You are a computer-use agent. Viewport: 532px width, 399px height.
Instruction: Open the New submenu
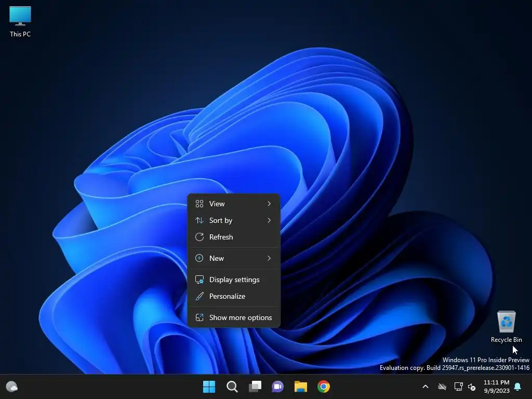[x=234, y=258]
